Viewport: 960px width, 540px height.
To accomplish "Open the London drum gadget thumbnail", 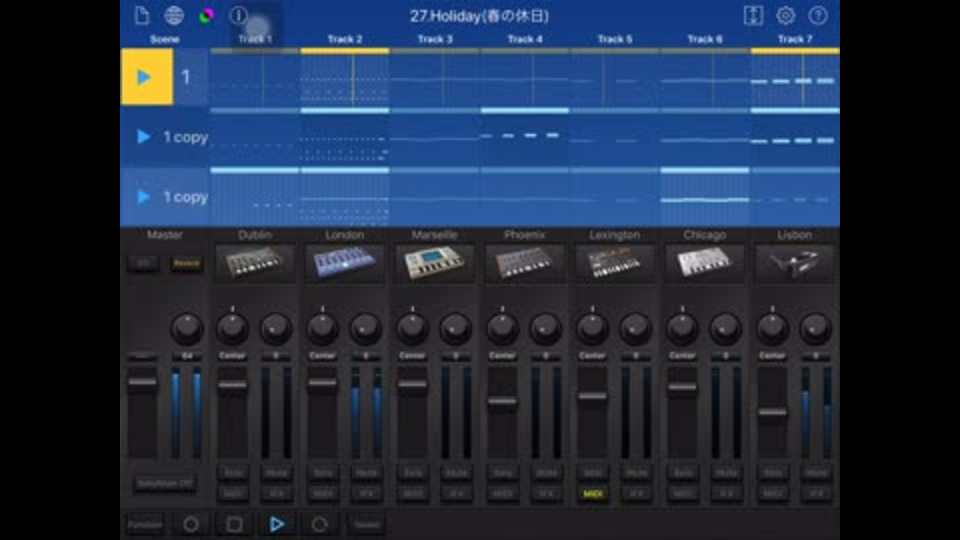I will point(345,263).
